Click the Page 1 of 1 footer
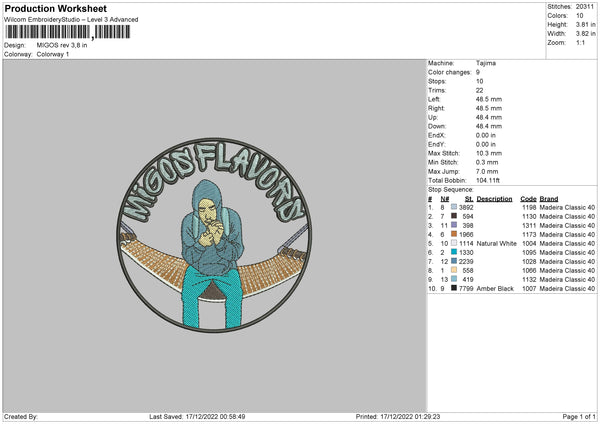The height and width of the screenshot is (424, 600). [x=579, y=416]
